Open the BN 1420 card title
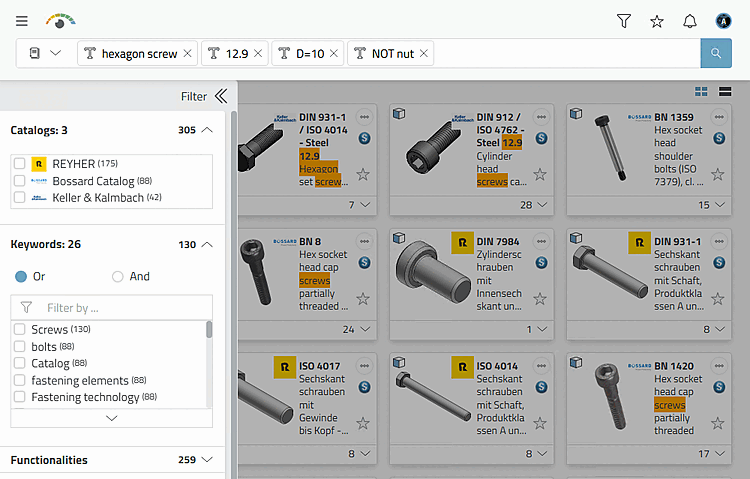This screenshot has height=479, width=750. (674, 366)
